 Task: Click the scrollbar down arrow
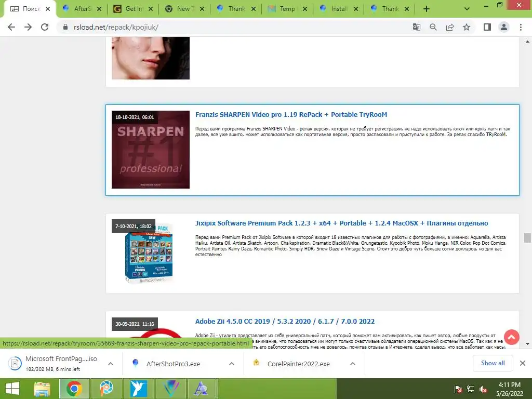[527, 344]
